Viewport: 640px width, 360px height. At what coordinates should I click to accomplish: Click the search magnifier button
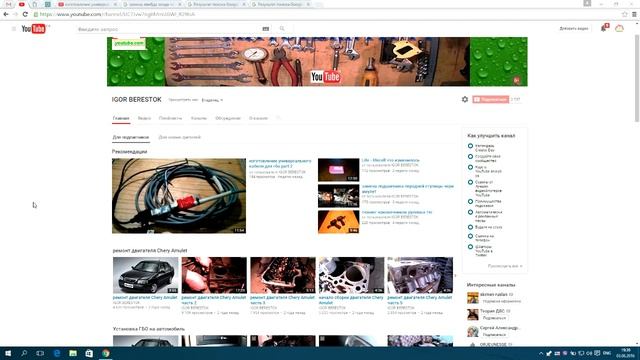click(282, 29)
